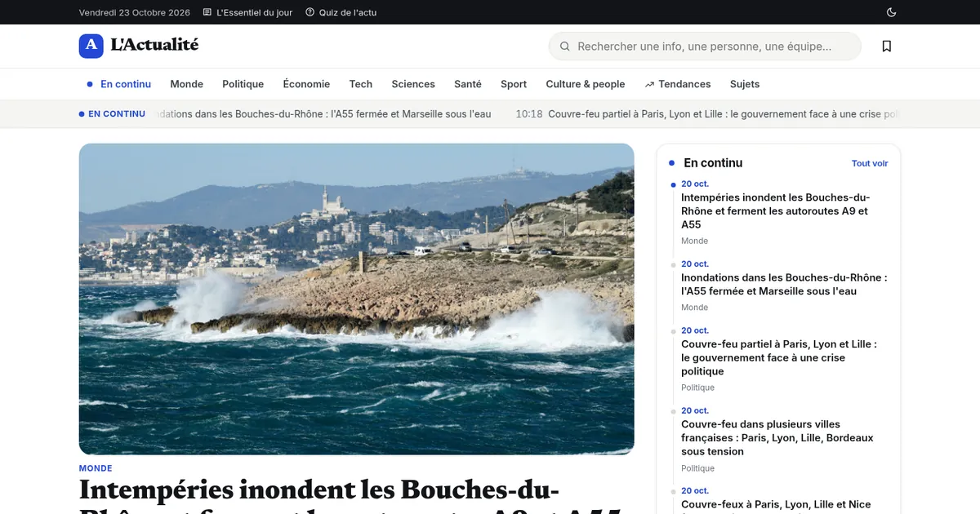980x514 pixels.
Task: Open the Culture & people section
Action: (x=585, y=84)
